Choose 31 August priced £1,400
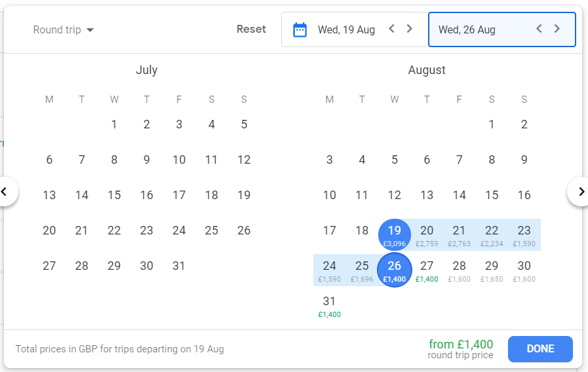 [329, 306]
